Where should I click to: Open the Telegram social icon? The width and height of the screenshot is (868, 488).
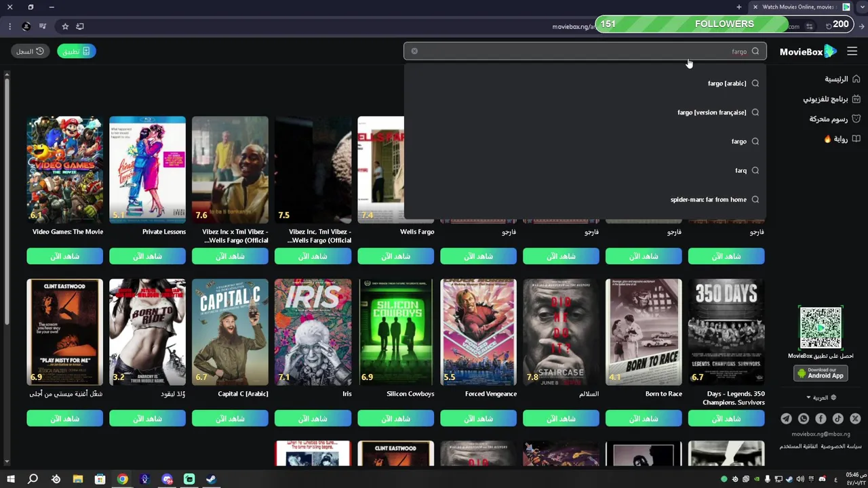pyautogui.click(x=786, y=419)
